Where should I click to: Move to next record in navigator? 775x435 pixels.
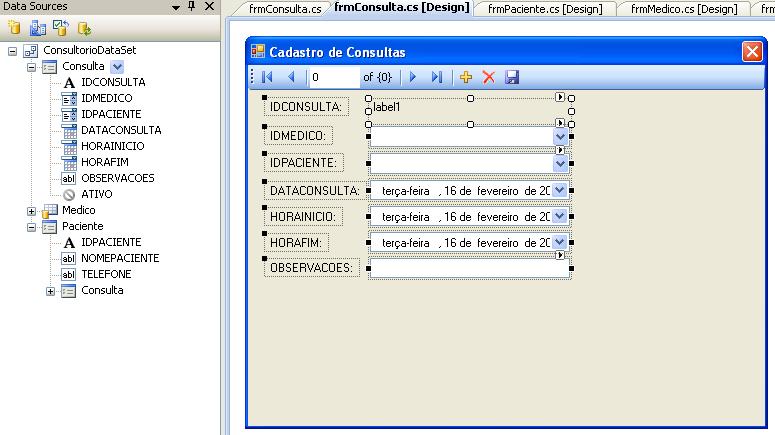click(x=413, y=77)
